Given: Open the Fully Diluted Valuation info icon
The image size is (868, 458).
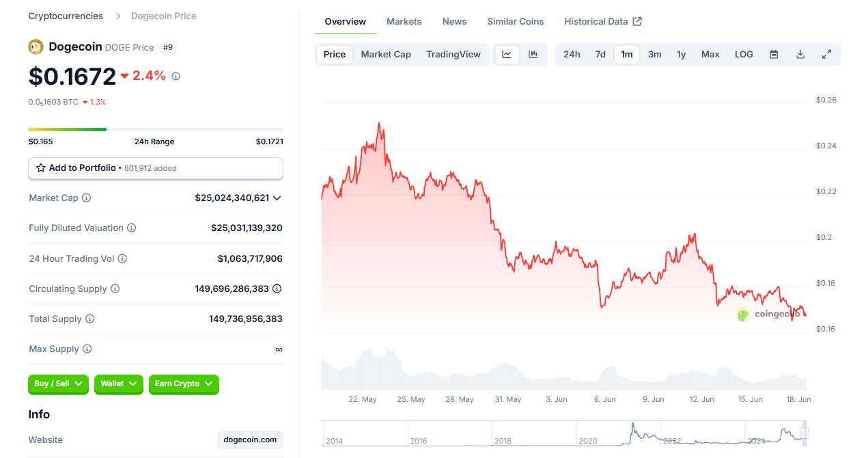Looking at the screenshot, I should [x=131, y=228].
